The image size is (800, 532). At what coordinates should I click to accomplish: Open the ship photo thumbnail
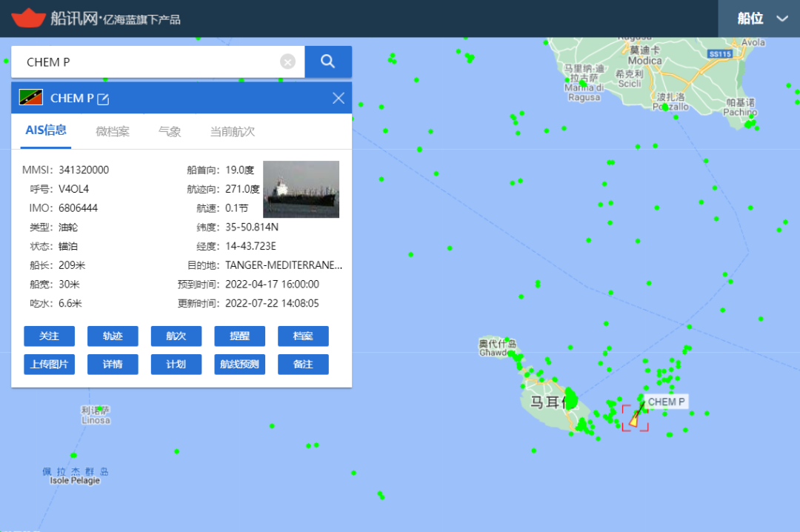point(301,189)
